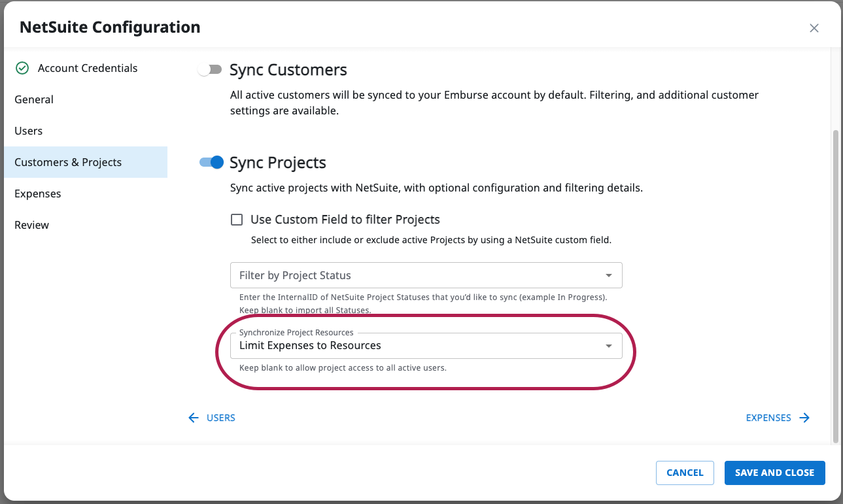The height and width of the screenshot is (504, 843).
Task: Go back via the USERS link
Action: [221, 418]
